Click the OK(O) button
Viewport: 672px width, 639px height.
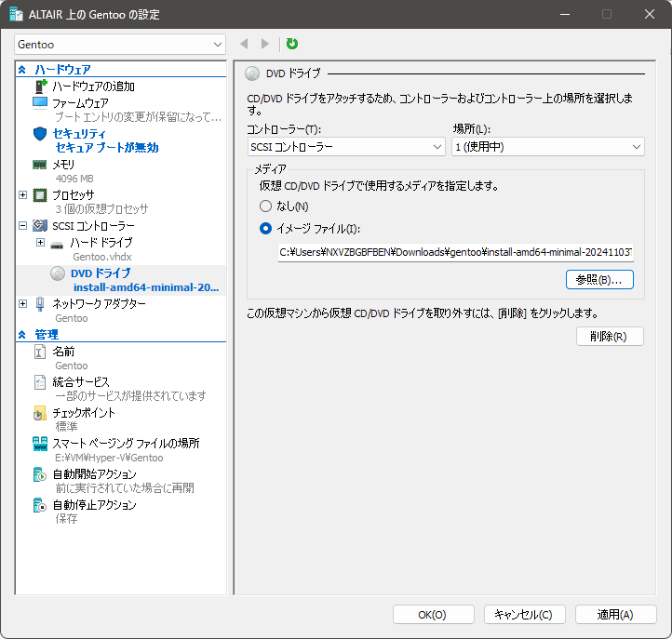click(434, 615)
